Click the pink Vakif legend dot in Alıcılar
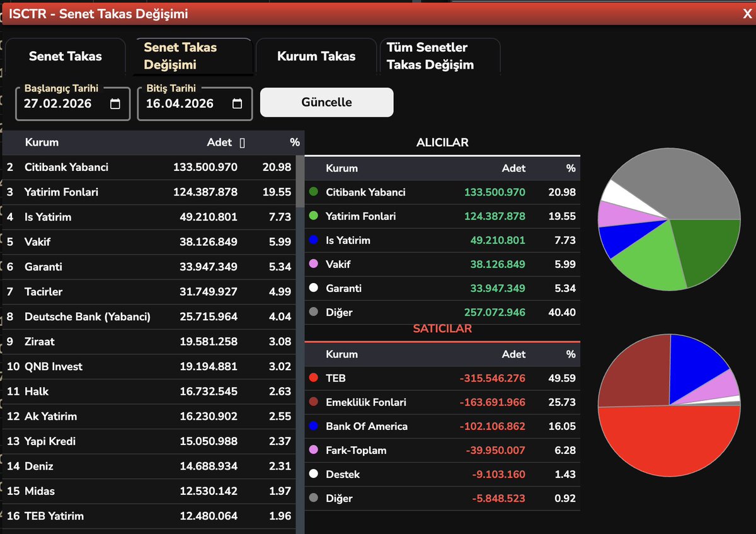Image resolution: width=756 pixels, height=534 pixels. click(313, 264)
